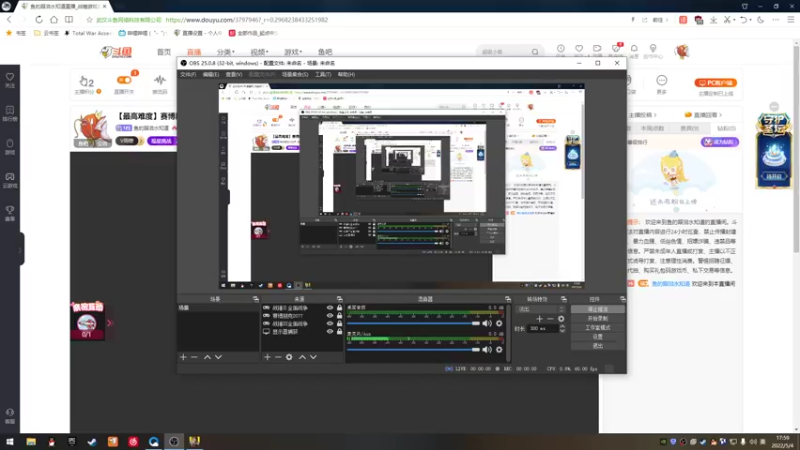Pop out the OBS Audio Mixer dock

pyautogui.click(x=508, y=299)
